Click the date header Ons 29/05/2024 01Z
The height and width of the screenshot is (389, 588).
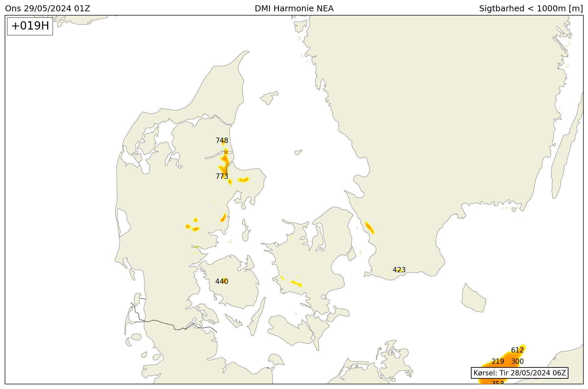47,9
